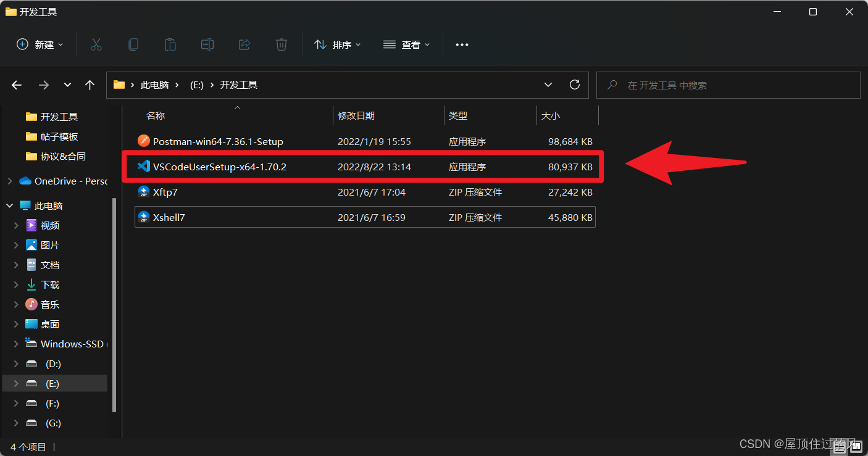Click the Documents icon in sidebar
Screen dimensions: 868x456
tap(31, 265)
